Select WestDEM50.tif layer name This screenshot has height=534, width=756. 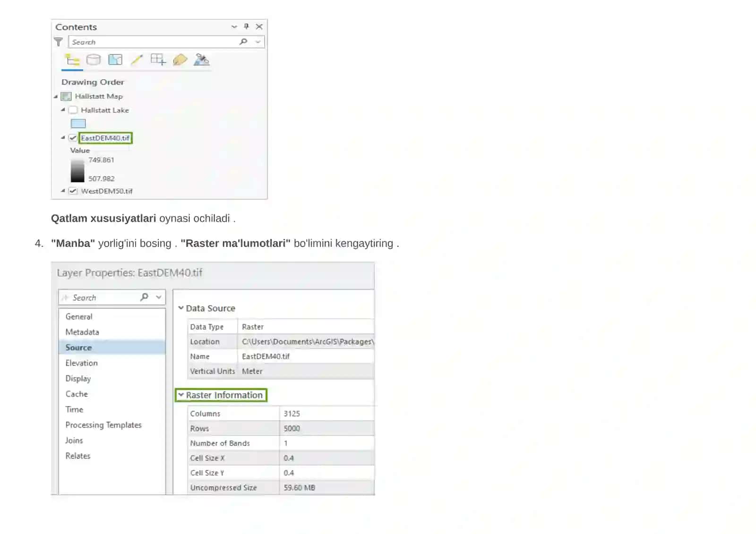[107, 191]
